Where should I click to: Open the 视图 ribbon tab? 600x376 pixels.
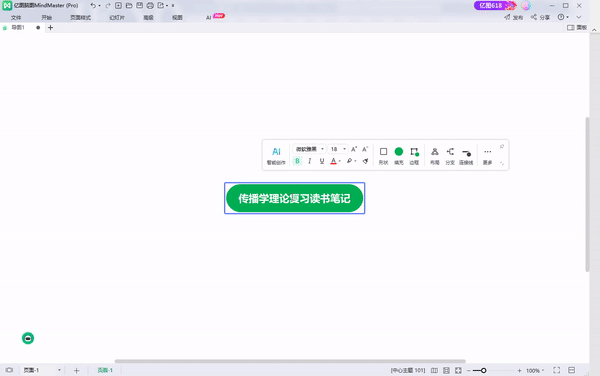177,18
